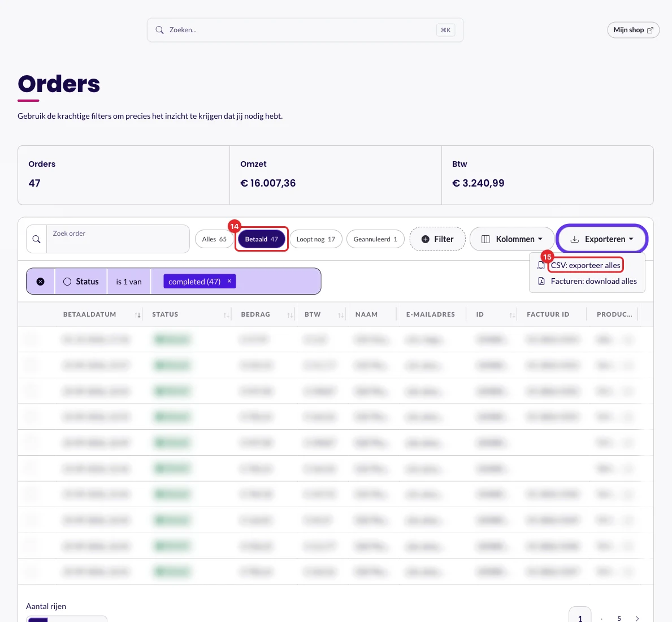The height and width of the screenshot is (622, 672).
Task: Show the Alles 65 orders tab
Action: coord(214,239)
